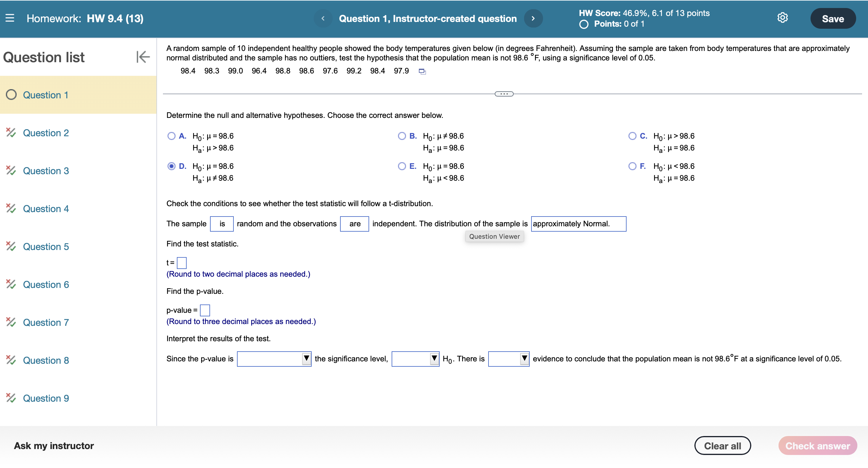Select option A hypotheses radio button

[172, 136]
